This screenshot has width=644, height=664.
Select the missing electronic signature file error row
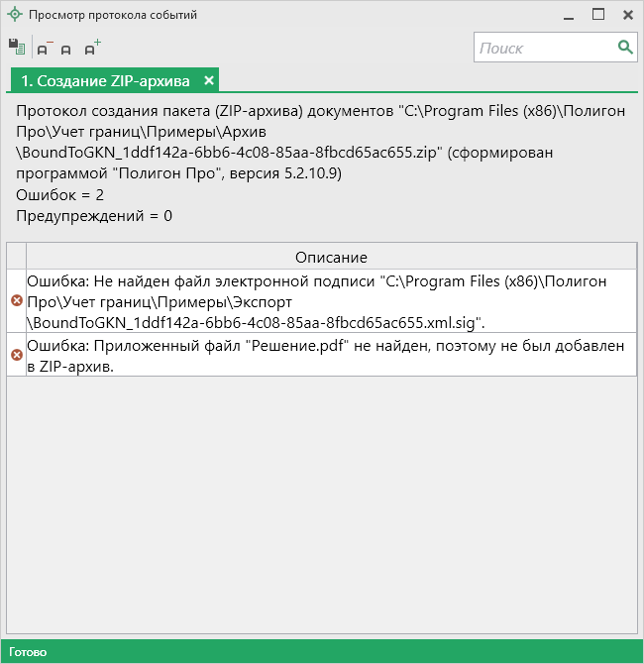[x=331, y=300]
